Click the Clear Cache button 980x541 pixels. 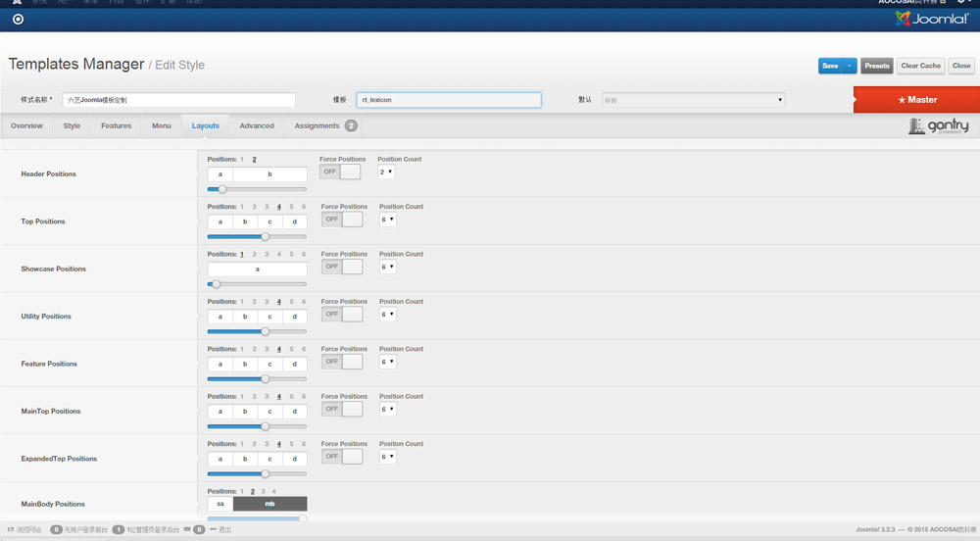[920, 66]
